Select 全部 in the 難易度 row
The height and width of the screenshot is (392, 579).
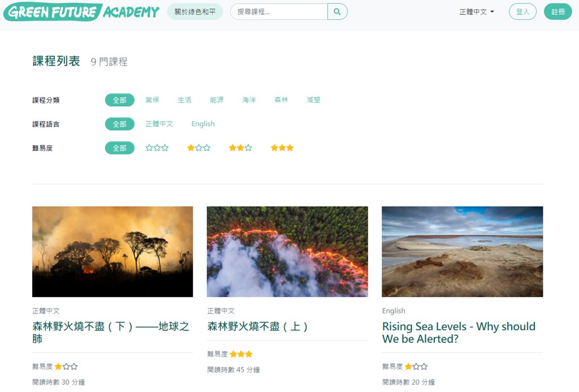120,148
